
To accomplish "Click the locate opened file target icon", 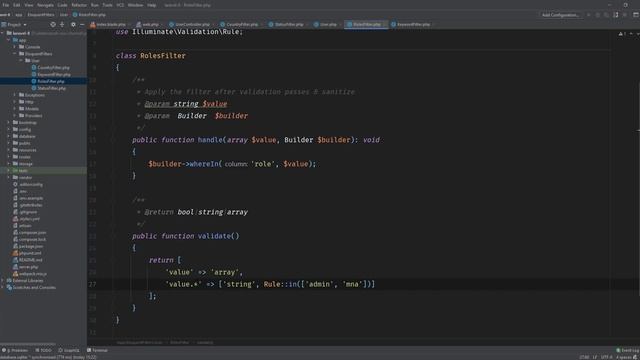I will (53, 24).
